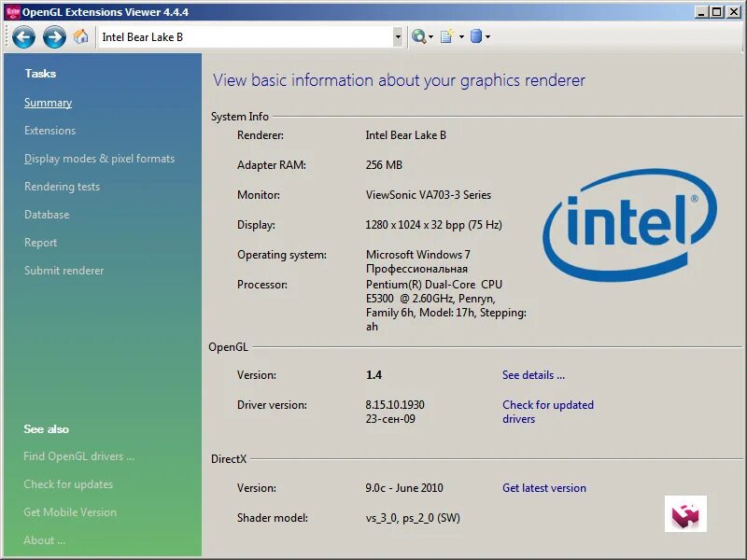
Task: Click Check for updates in See also
Action: pos(68,484)
